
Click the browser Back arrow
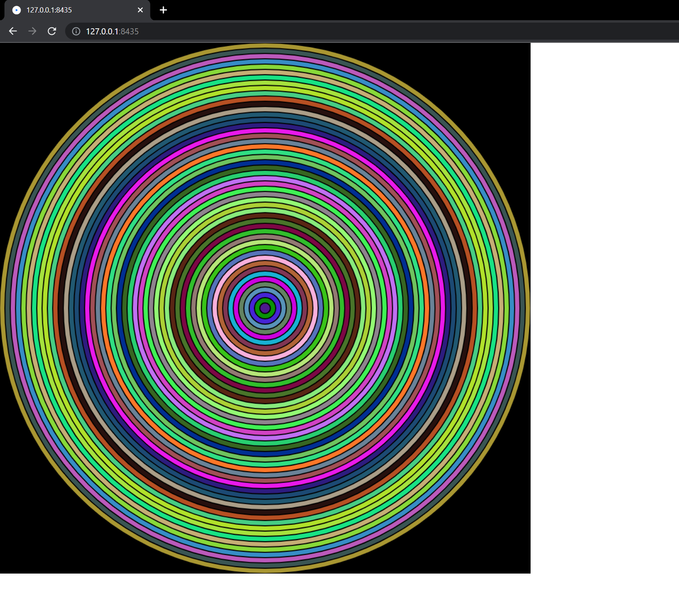[13, 31]
